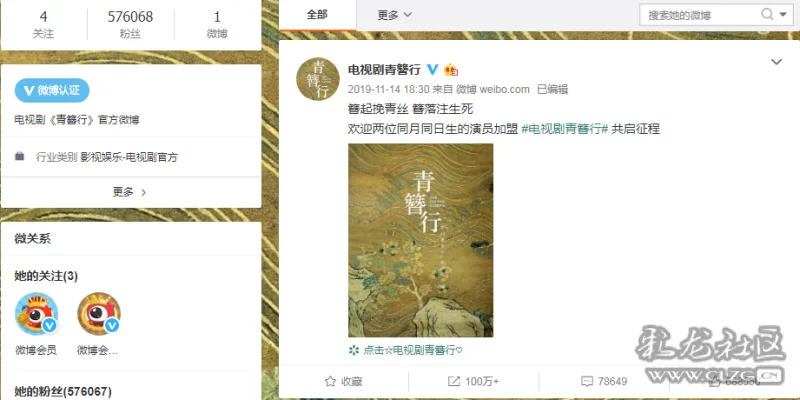Favorite the post with 收藏 star
Viewport: 800px width, 400px height.
pyautogui.click(x=343, y=381)
